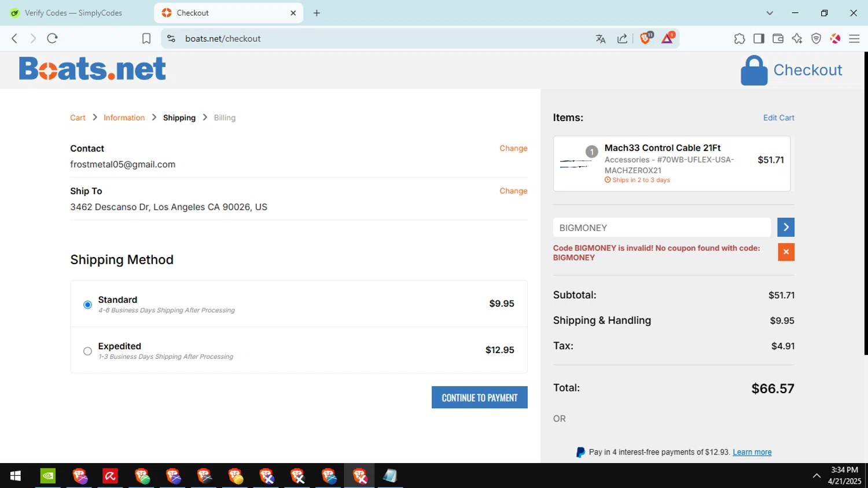Click the Boats.net logo
This screenshot has width=868, height=488.
point(93,69)
